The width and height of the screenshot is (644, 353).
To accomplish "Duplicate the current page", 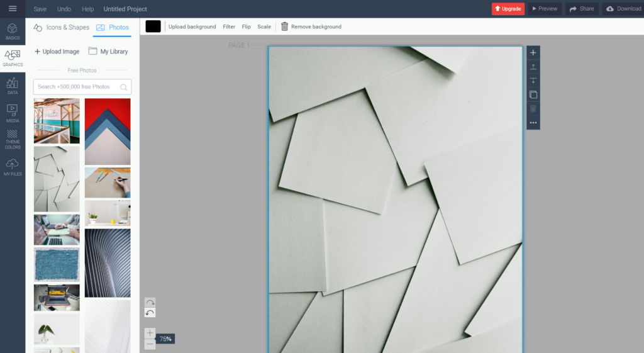I will click(x=533, y=94).
